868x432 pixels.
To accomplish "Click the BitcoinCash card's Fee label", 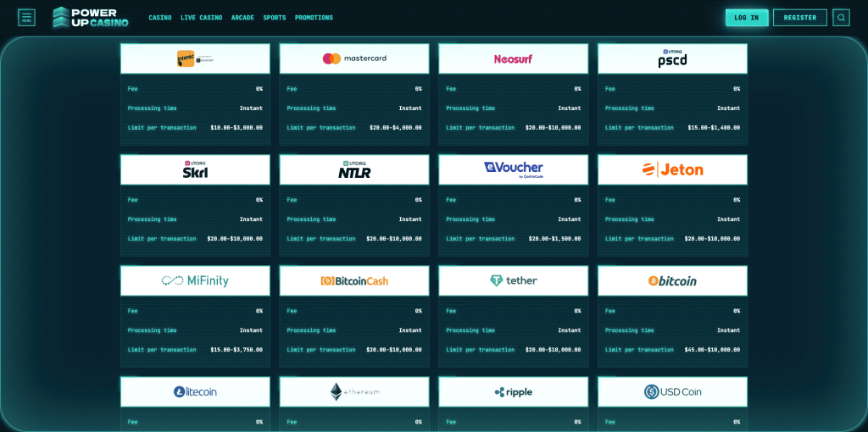I will pyautogui.click(x=292, y=311).
